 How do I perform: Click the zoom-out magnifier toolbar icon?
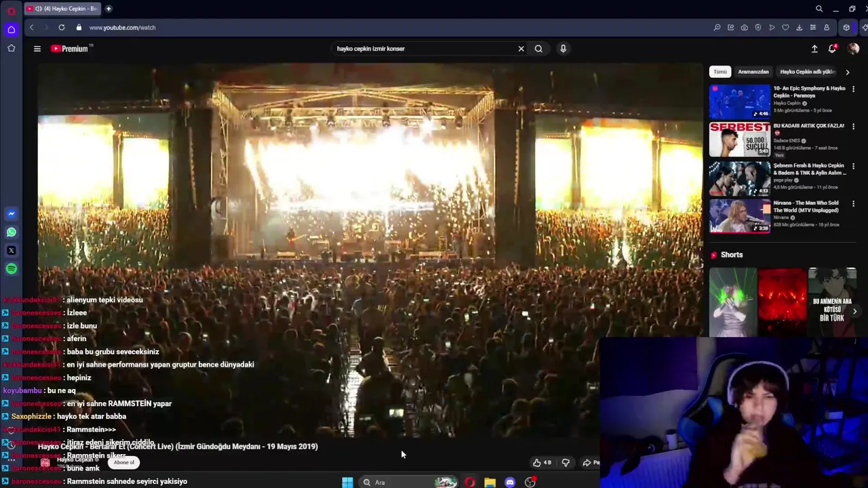click(717, 27)
